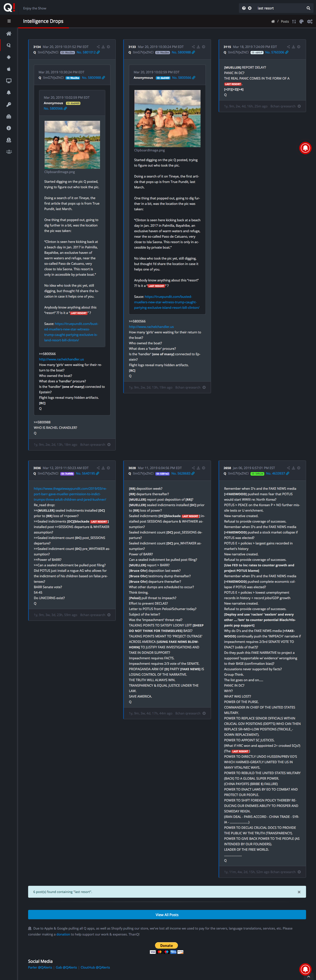
Task: Open the theme palette icon
Action: [302, 22]
